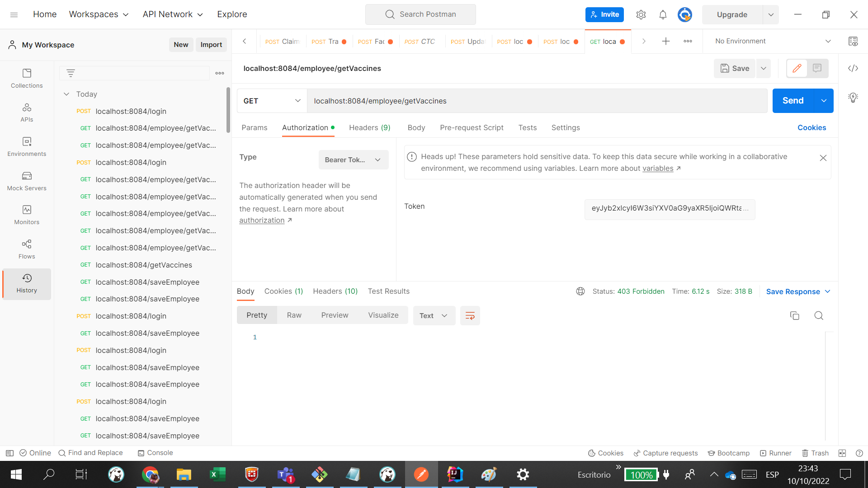868x488 pixels.
Task: Open the Collections panel
Action: tap(27, 78)
